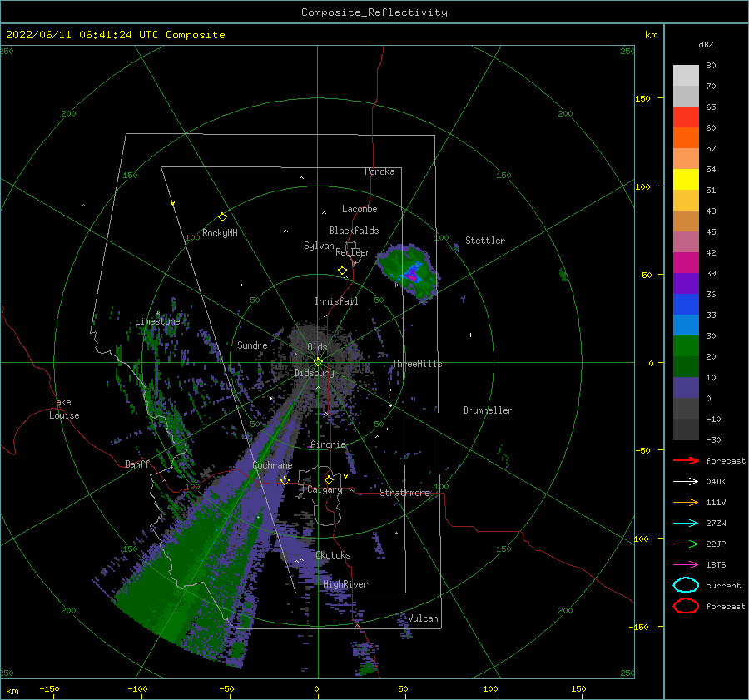
Task: Select the violet 36-39 dBZ swatch
Action: tap(686, 283)
